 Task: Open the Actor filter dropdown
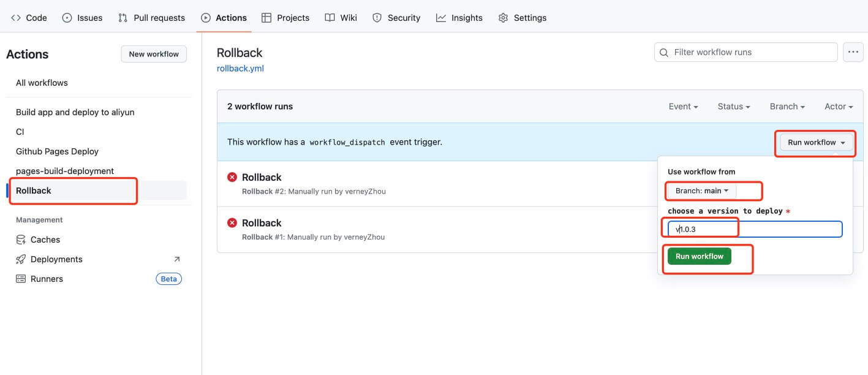839,107
